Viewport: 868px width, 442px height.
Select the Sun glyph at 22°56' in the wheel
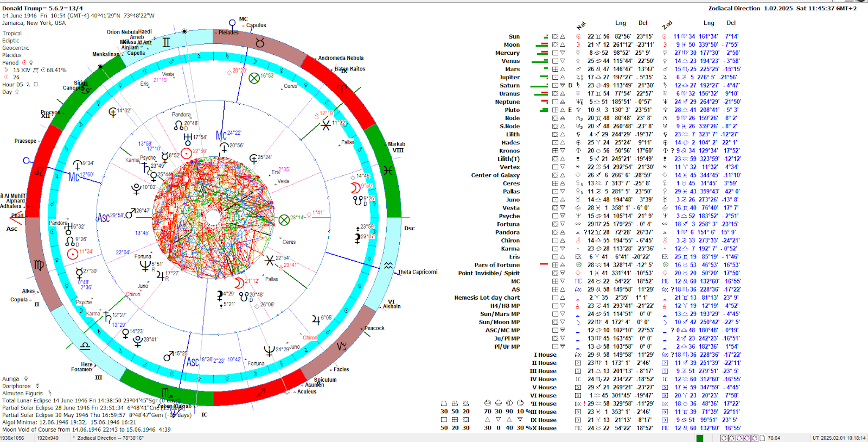click(x=186, y=153)
